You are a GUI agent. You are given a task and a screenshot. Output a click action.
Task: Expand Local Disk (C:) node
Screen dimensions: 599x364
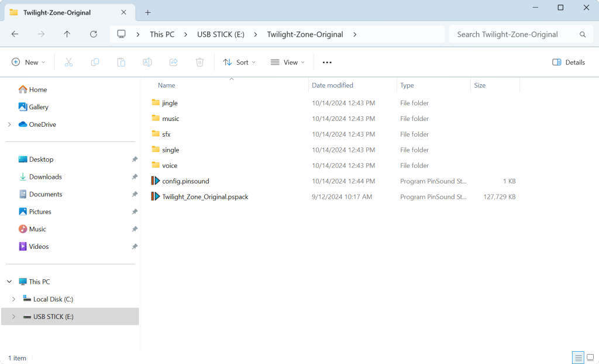(x=14, y=299)
